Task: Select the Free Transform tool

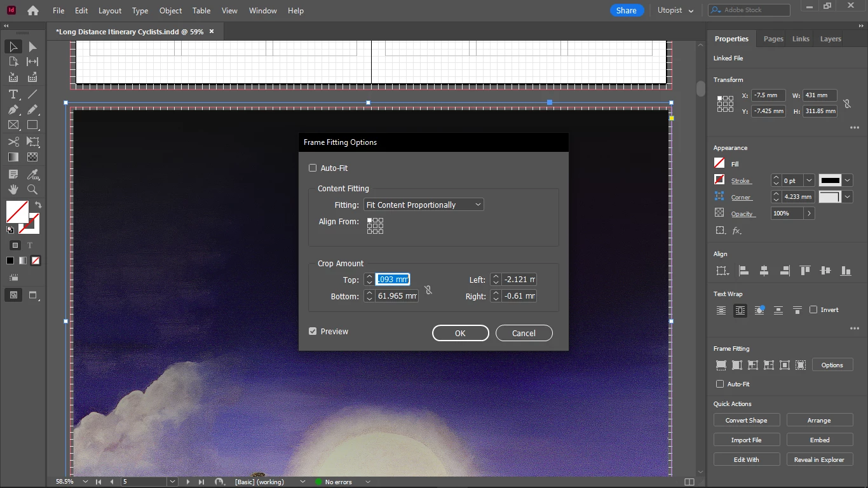Action: point(32,142)
